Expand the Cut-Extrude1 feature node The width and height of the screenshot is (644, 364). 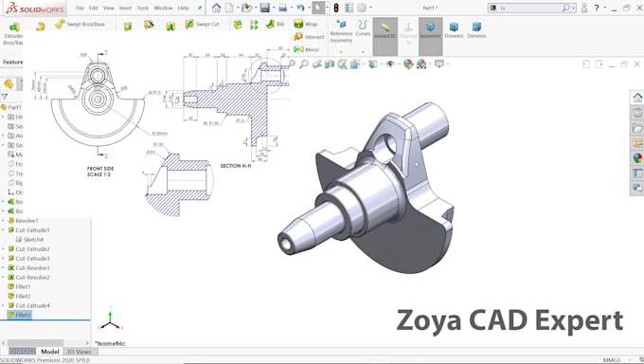(x=3, y=230)
